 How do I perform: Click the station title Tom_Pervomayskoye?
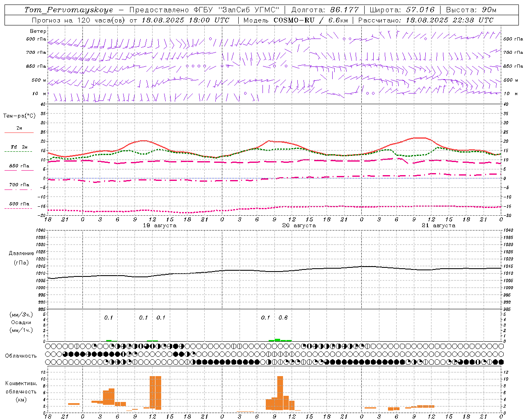[x=68, y=10]
